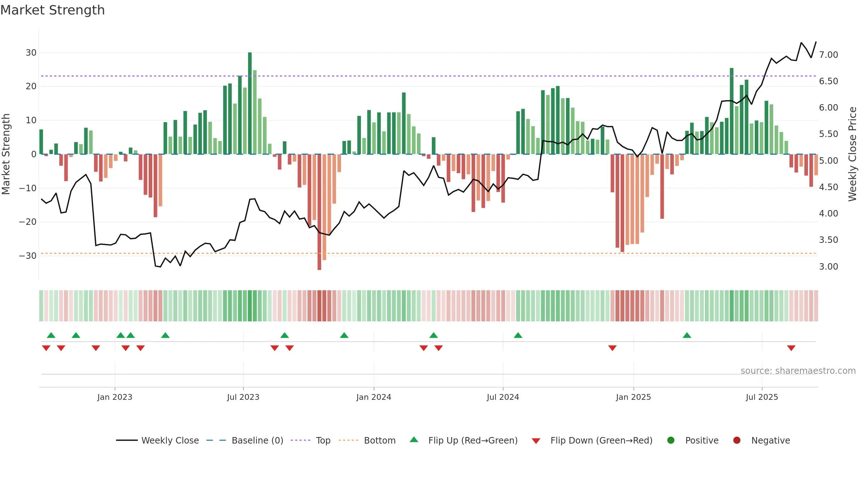Viewport: 868px width, 488px height.
Task: Click the first green flip-up marker at far left
Action: coord(51,335)
